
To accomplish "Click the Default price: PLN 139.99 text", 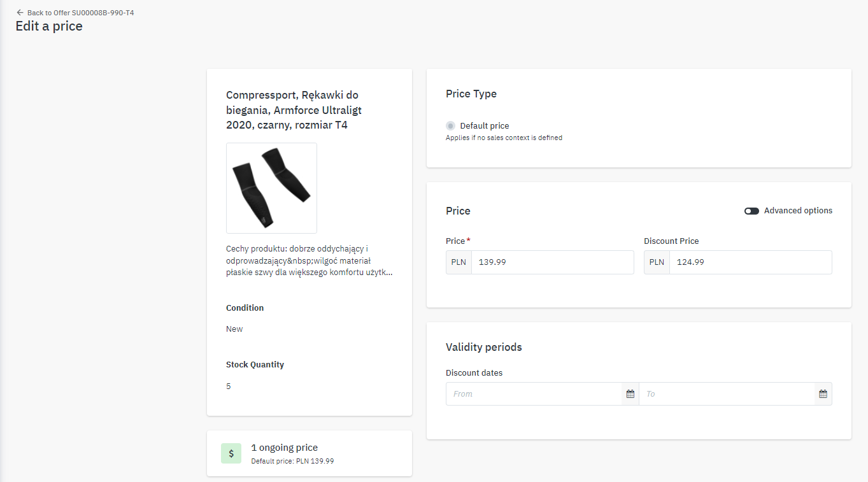I will point(292,461).
